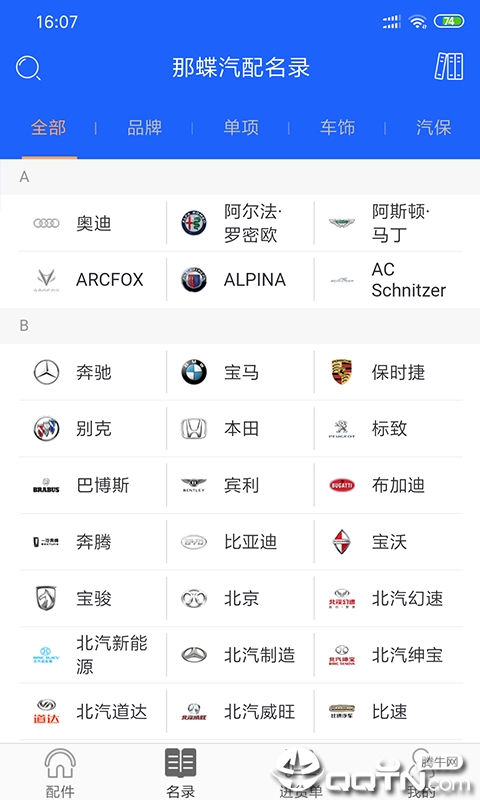
Task: Switch to the 单项 tab
Action: pos(241,128)
